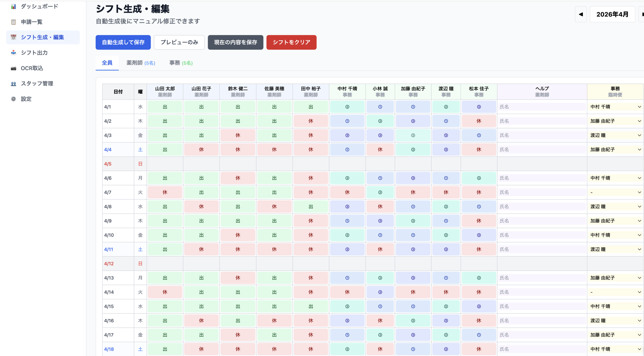Click the シフト出力 export icon
This screenshot has width=644, height=356.
pos(14,53)
